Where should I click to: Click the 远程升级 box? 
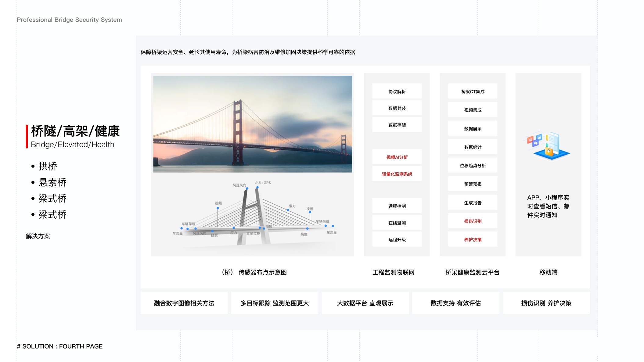(x=397, y=240)
